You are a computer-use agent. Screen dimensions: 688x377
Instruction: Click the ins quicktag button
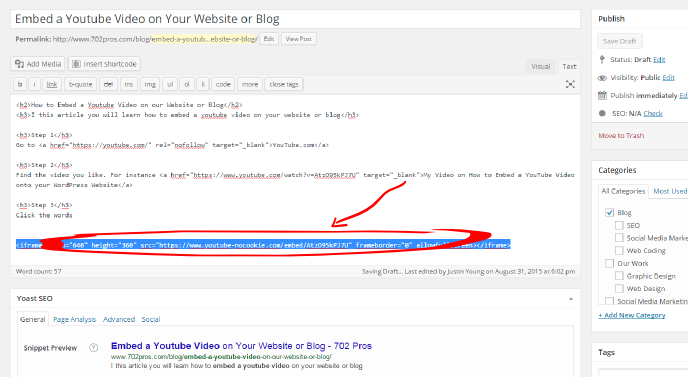coord(129,84)
